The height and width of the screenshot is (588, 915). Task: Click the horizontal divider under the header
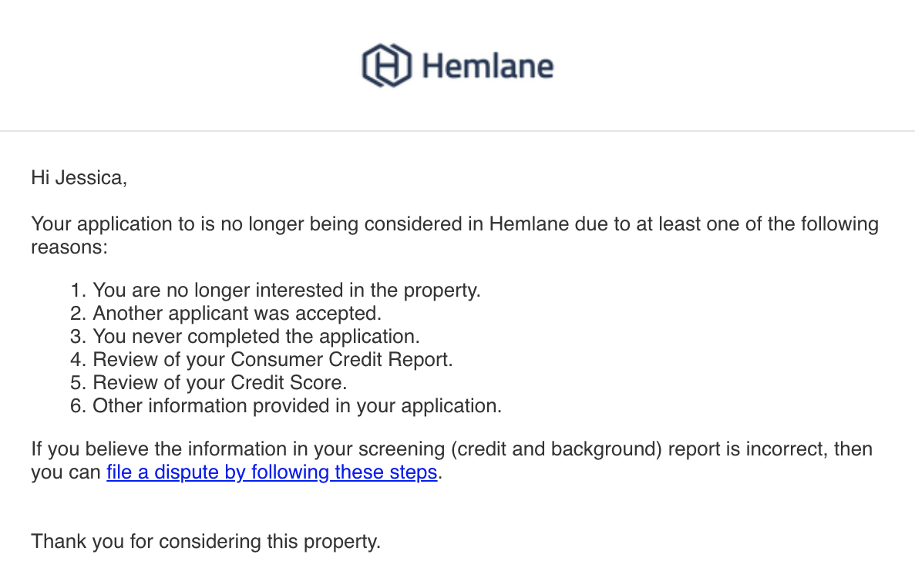pos(458,131)
